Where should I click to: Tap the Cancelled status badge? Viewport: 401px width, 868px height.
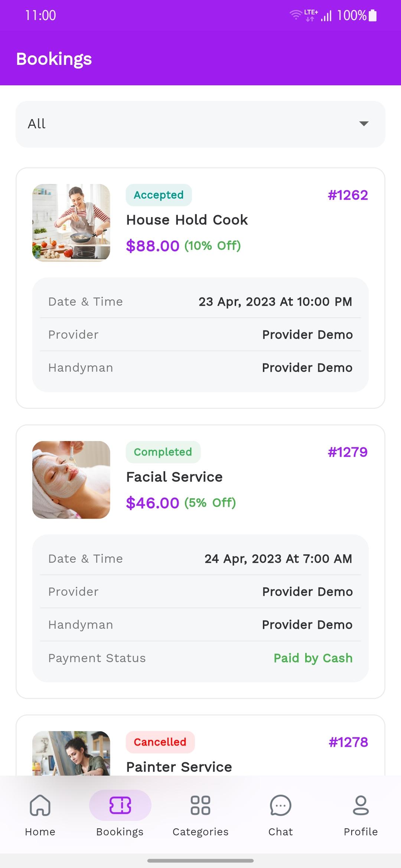coord(160,742)
